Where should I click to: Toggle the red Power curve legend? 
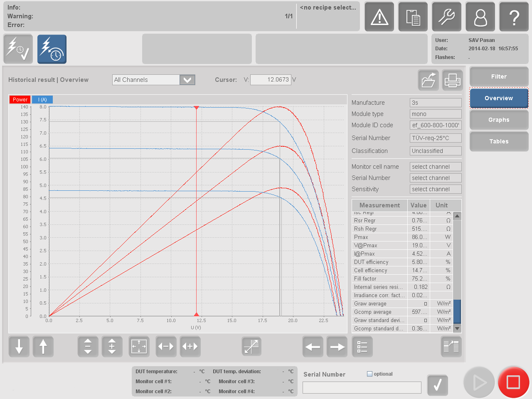pos(20,99)
